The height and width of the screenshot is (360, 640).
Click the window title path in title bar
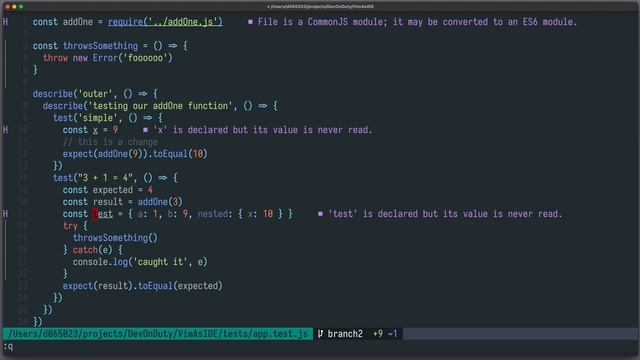(x=320, y=7)
